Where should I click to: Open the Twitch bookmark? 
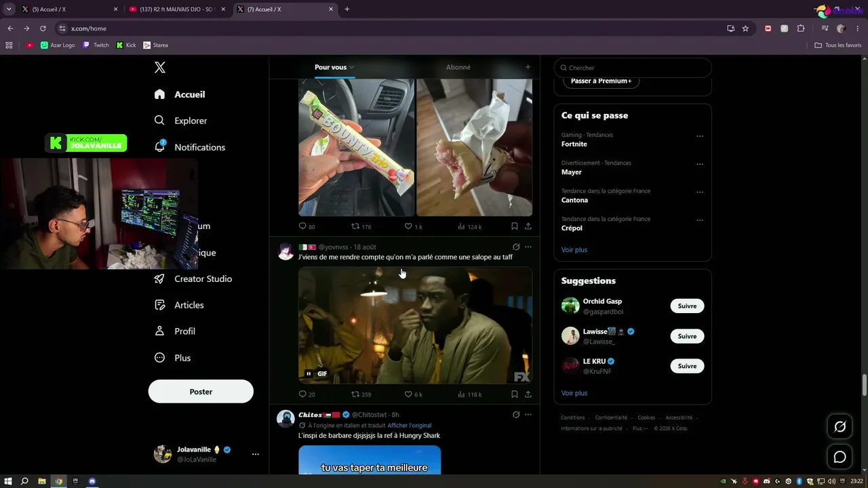click(96, 45)
